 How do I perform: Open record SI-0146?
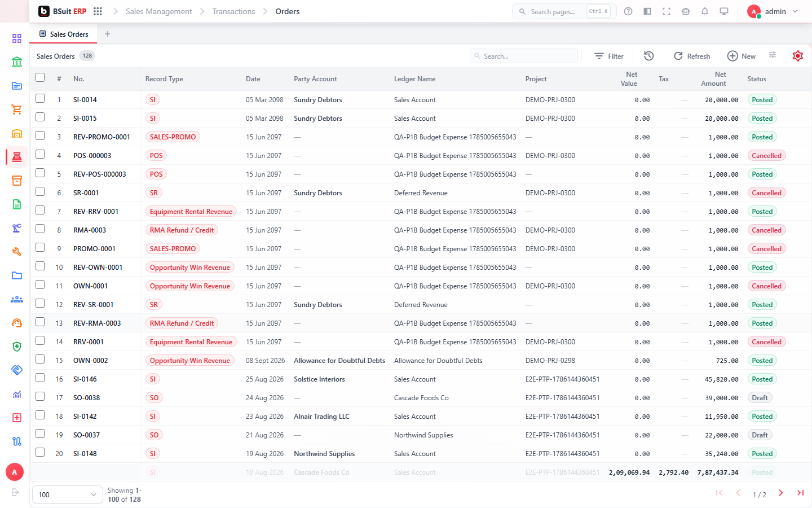pyautogui.click(x=85, y=379)
